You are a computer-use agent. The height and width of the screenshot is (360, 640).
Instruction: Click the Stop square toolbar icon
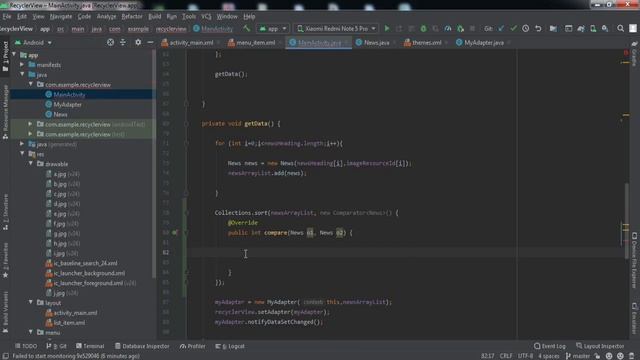[x=472, y=29]
